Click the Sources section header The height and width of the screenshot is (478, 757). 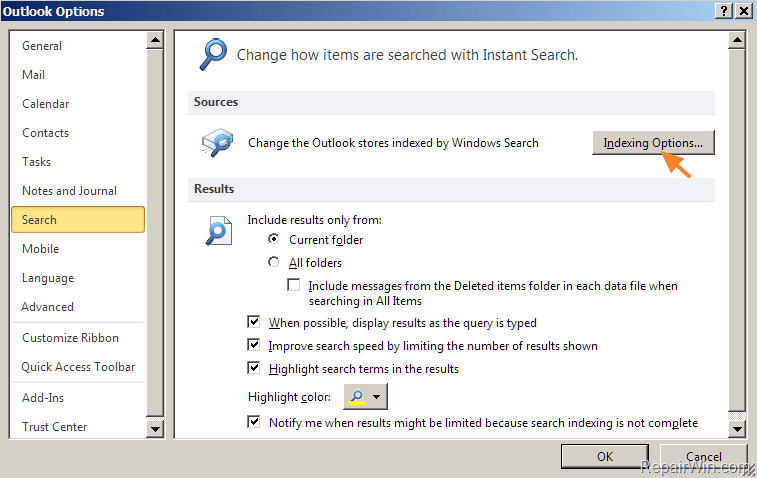pyautogui.click(x=451, y=102)
